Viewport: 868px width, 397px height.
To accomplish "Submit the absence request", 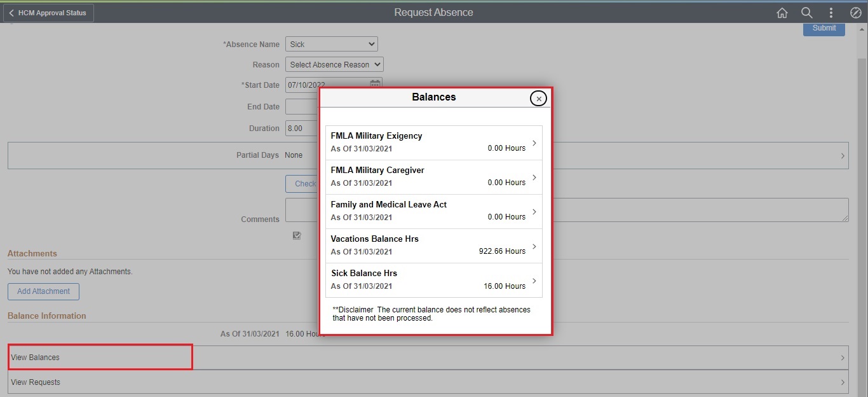I will [x=824, y=28].
